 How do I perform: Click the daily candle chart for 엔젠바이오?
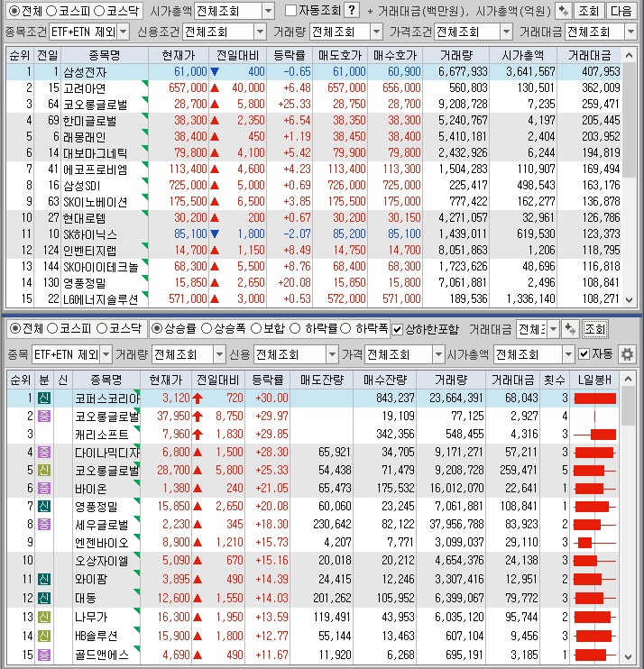point(595,543)
